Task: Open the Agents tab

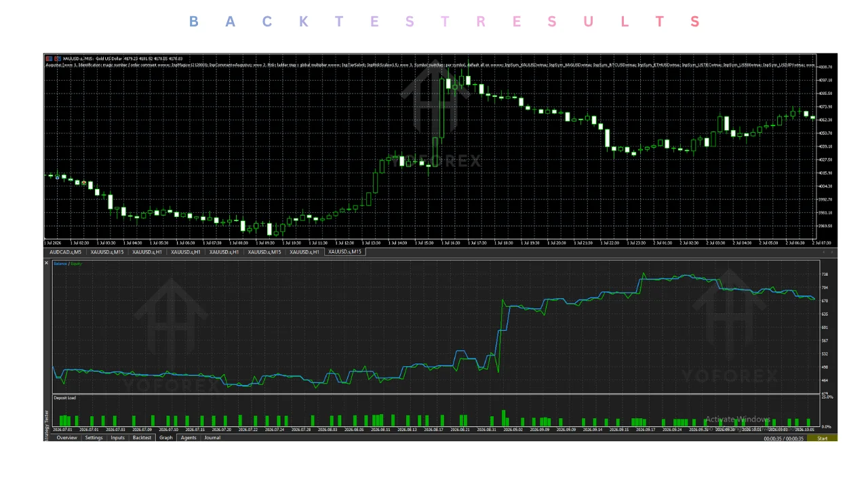Action: 189,438
